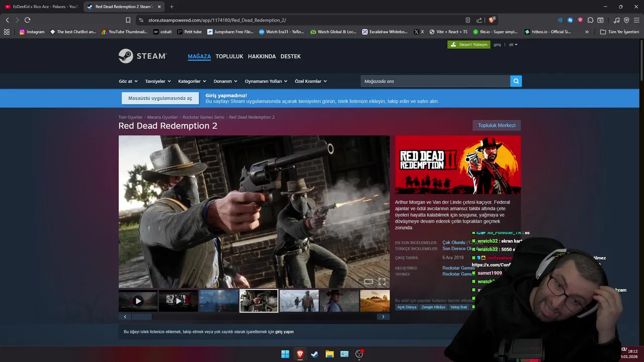
Task: Click the Açık Dünya tag
Action: (x=407, y=307)
